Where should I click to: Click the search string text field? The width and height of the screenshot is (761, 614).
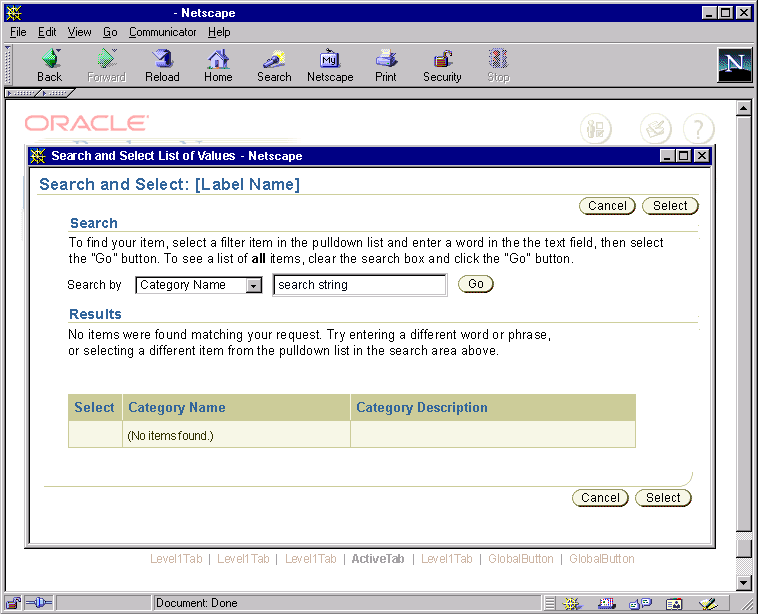pyautogui.click(x=359, y=286)
